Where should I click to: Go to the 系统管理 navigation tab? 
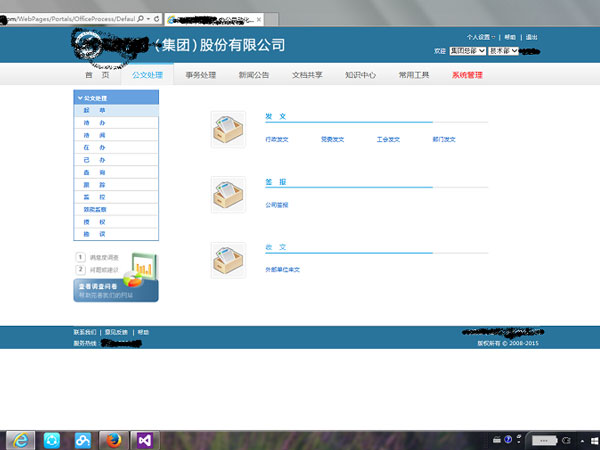[x=467, y=75]
